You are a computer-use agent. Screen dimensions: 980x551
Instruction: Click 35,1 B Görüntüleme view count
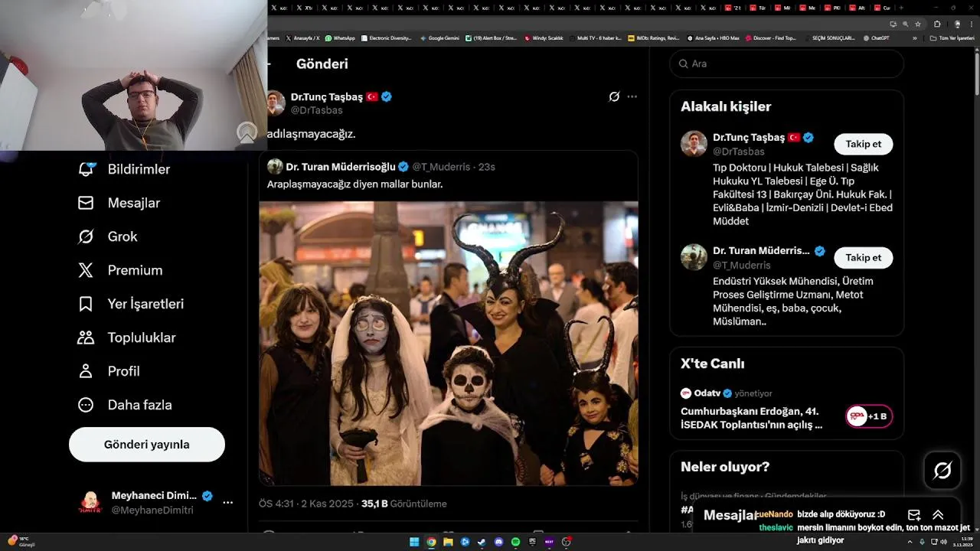404,504
